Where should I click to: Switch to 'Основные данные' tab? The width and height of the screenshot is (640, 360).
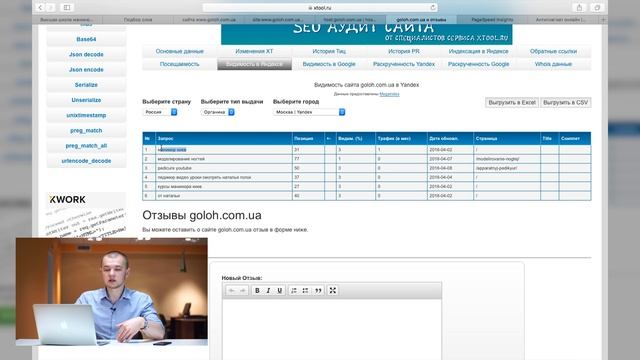click(x=180, y=51)
